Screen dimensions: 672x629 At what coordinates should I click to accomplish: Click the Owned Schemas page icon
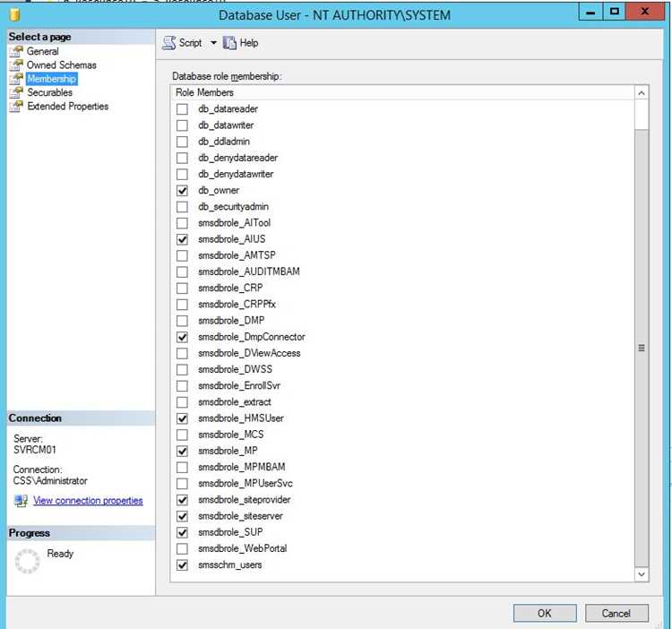pos(16,65)
